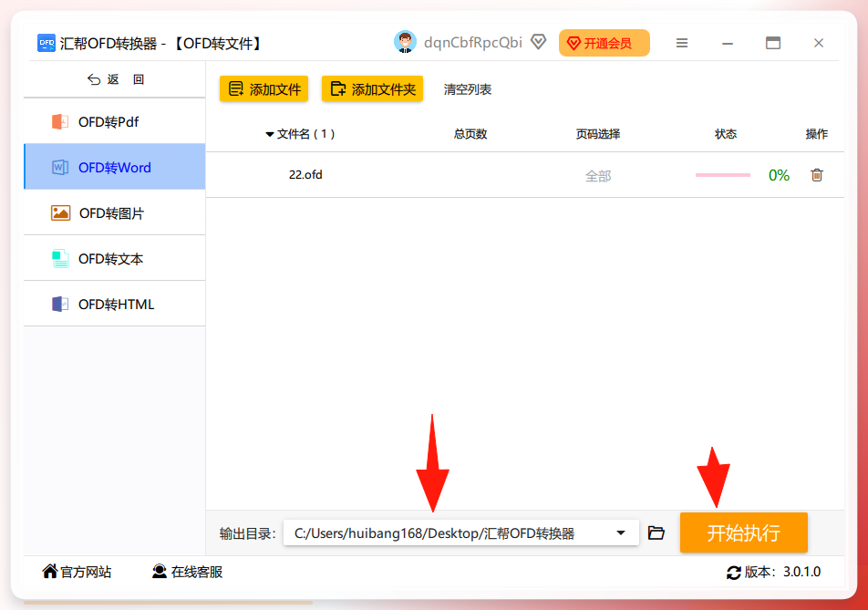The width and height of the screenshot is (868, 610).
Task: Maximize the converter window
Action: pyautogui.click(x=773, y=43)
